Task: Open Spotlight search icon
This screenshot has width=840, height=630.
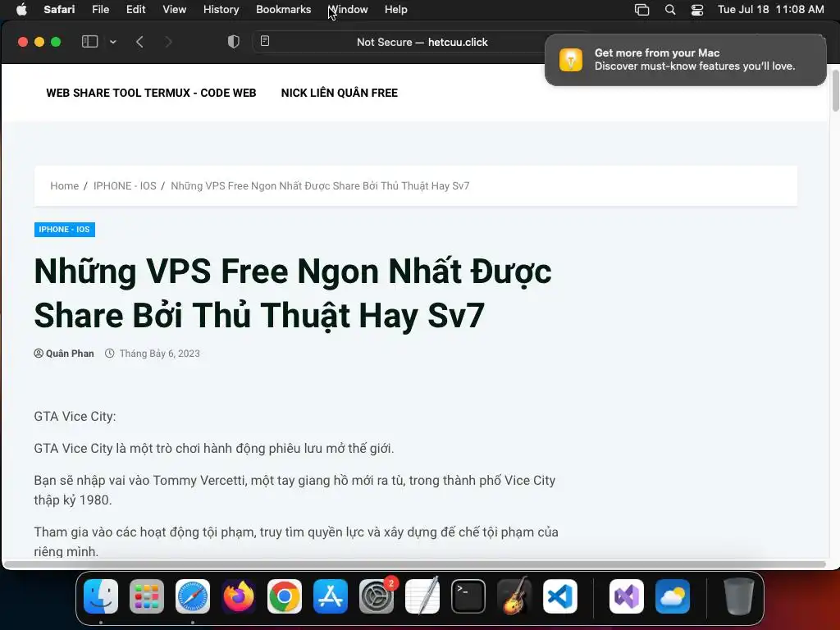Action: pos(669,10)
